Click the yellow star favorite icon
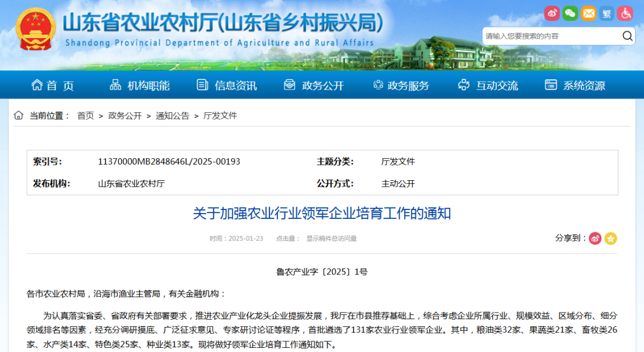 tap(611, 238)
